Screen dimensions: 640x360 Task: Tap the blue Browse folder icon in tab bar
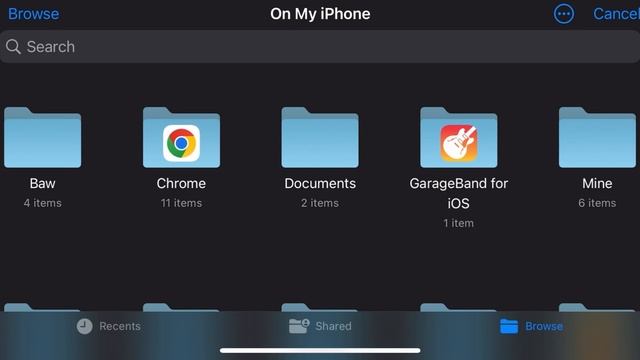click(509, 326)
